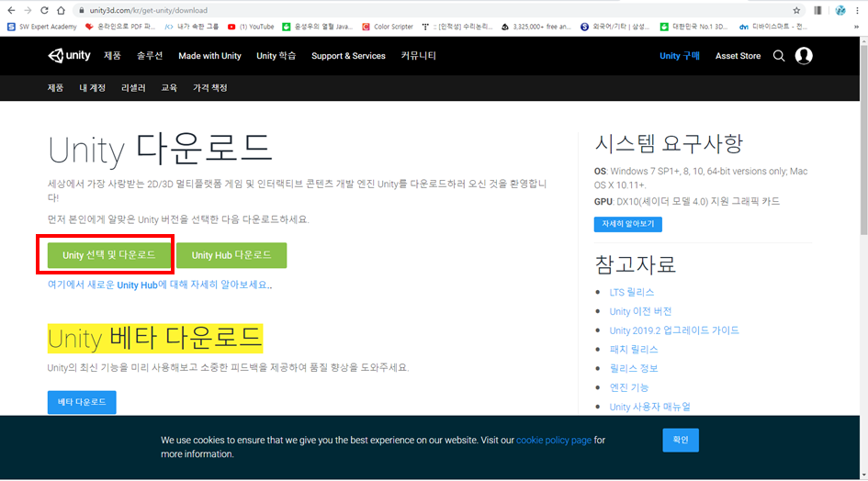The image size is (868, 481).
Task: Open the 제품 main navigation menu
Action: tap(112, 55)
